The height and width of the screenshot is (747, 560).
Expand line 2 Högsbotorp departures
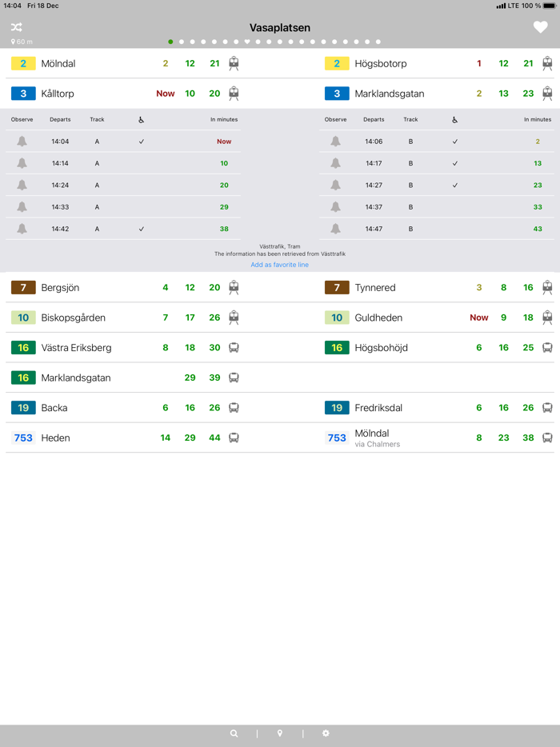pos(437,63)
